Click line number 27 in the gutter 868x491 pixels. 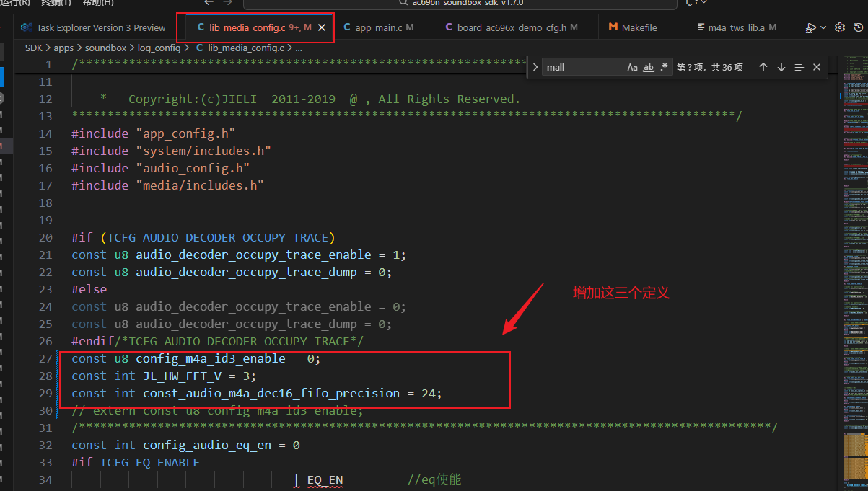(45, 358)
